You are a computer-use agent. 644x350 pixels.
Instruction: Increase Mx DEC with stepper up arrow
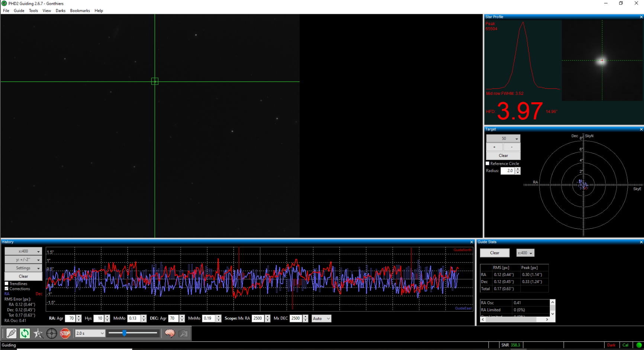point(305,317)
